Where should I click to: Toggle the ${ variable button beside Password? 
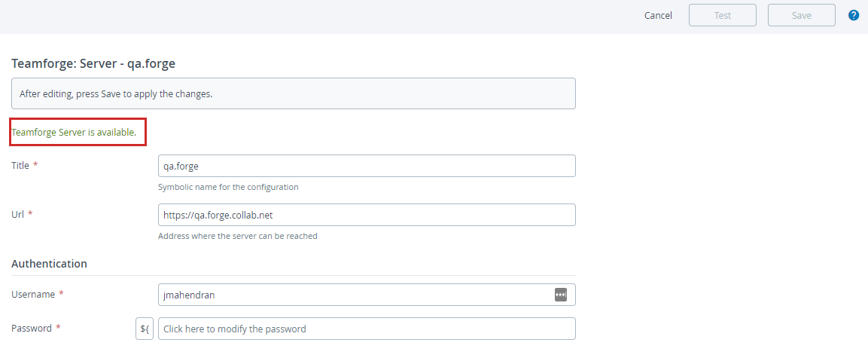[145, 329]
